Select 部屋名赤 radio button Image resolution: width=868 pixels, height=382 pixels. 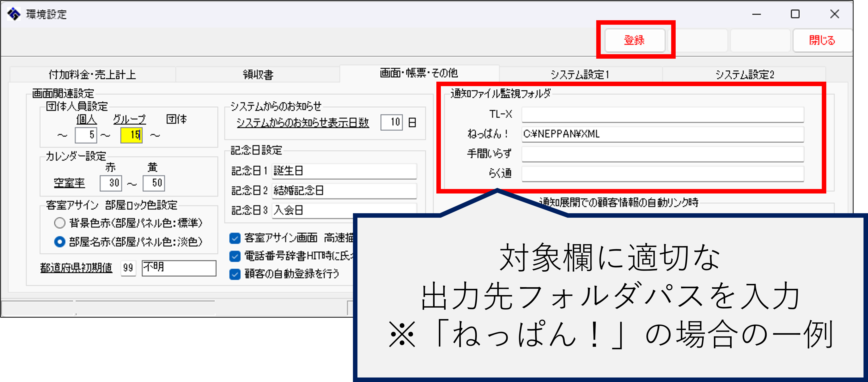[x=60, y=241]
